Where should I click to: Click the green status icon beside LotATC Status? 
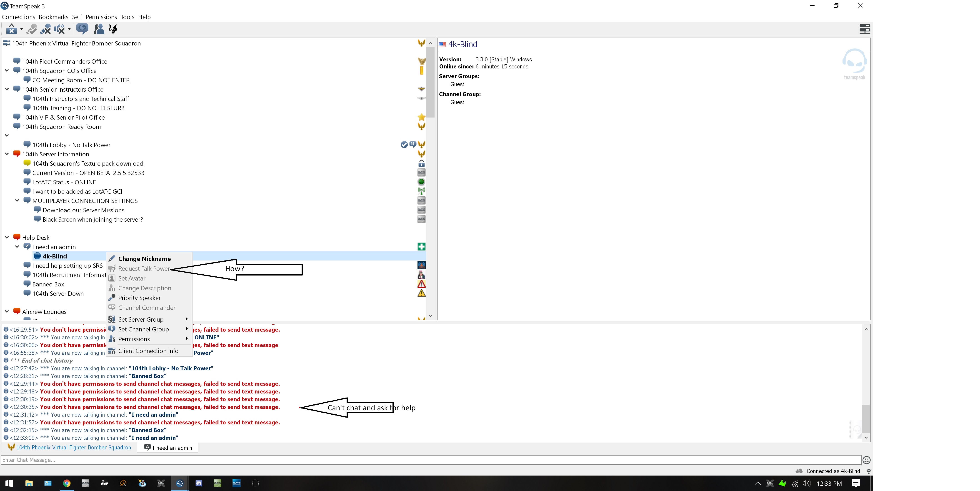coord(421,182)
